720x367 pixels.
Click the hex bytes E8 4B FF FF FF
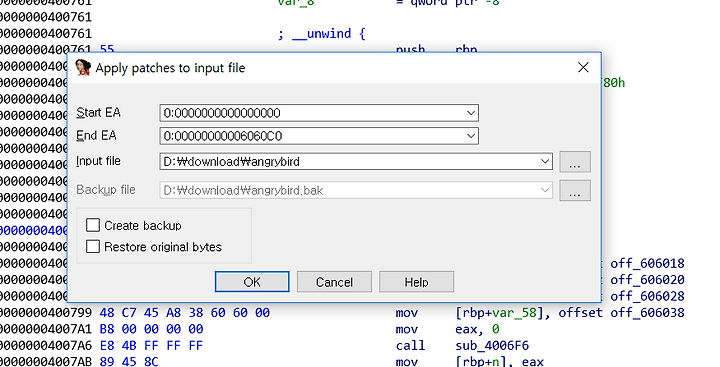click(151, 345)
